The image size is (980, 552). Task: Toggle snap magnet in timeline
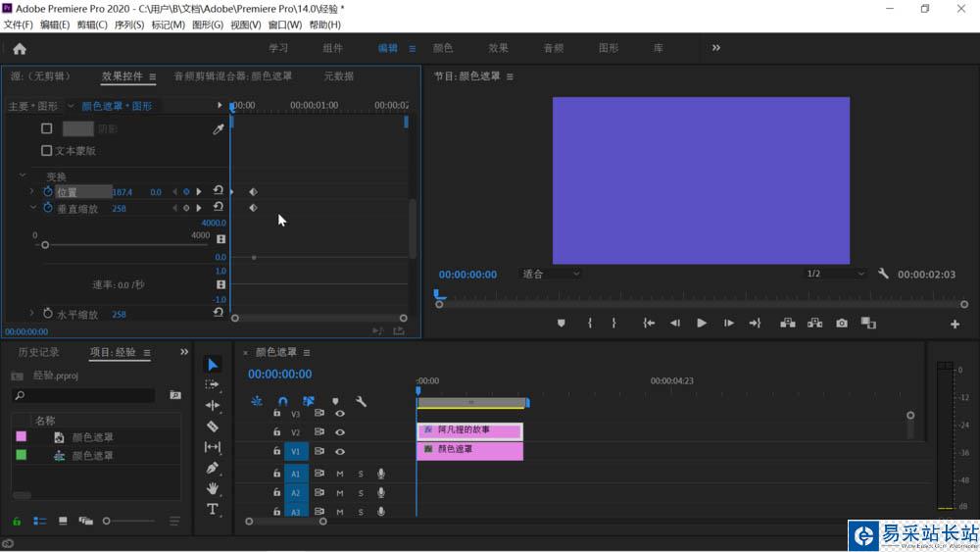click(282, 401)
